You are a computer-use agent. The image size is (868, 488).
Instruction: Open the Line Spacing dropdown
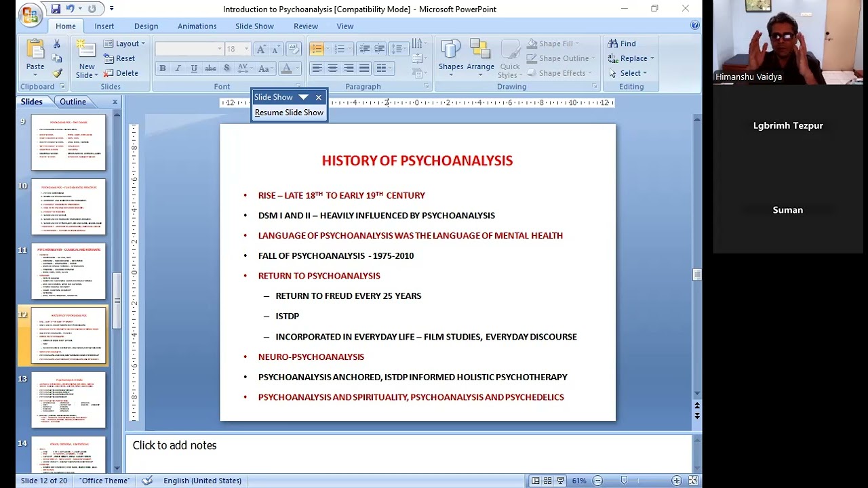pos(397,49)
